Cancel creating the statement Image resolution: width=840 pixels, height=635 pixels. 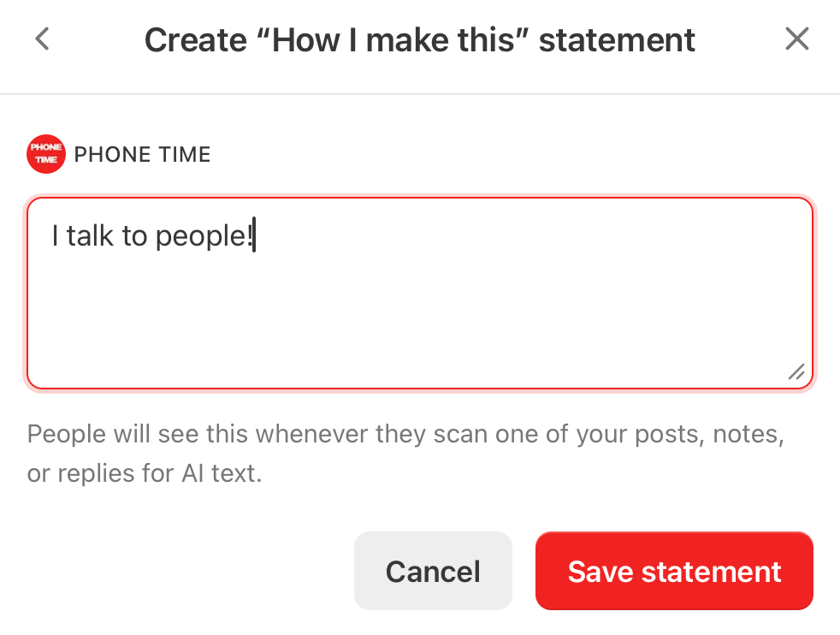coord(433,571)
